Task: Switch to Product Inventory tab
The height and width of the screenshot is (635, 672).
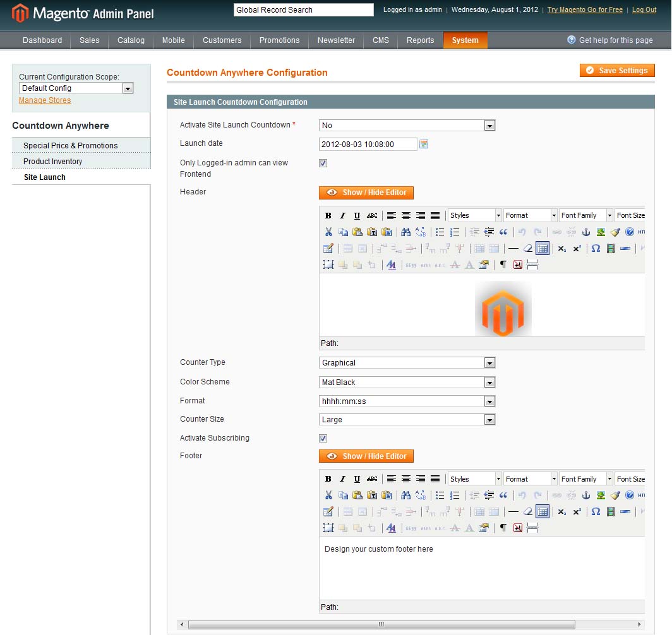Action: click(x=81, y=162)
